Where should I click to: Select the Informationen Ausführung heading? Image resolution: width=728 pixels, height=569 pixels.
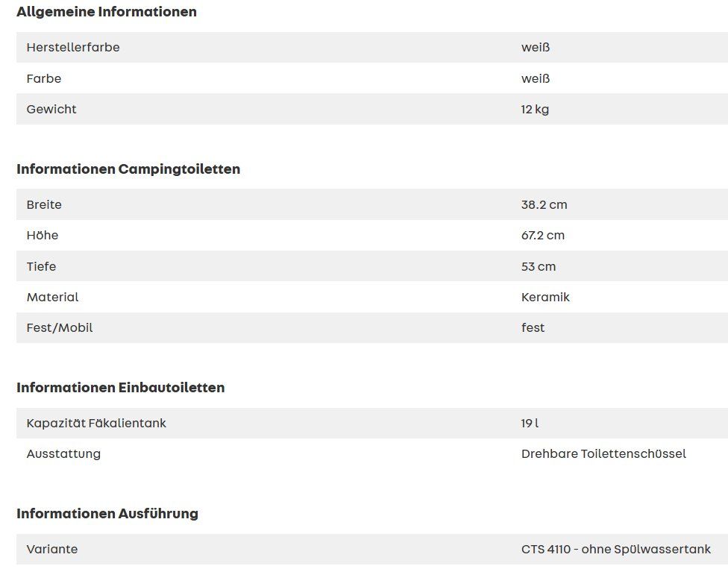pos(107,514)
